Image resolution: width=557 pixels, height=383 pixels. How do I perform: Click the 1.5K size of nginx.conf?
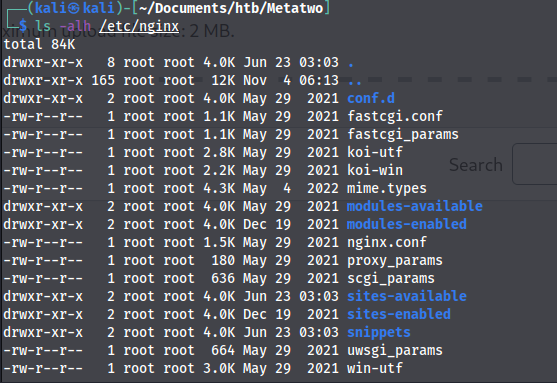(x=219, y=243)
